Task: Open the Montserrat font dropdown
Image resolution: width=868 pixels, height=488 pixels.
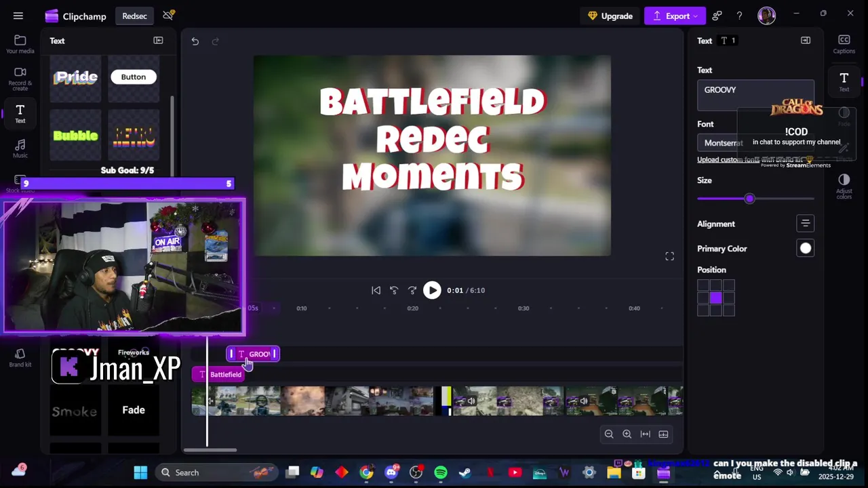Action: 755,142
